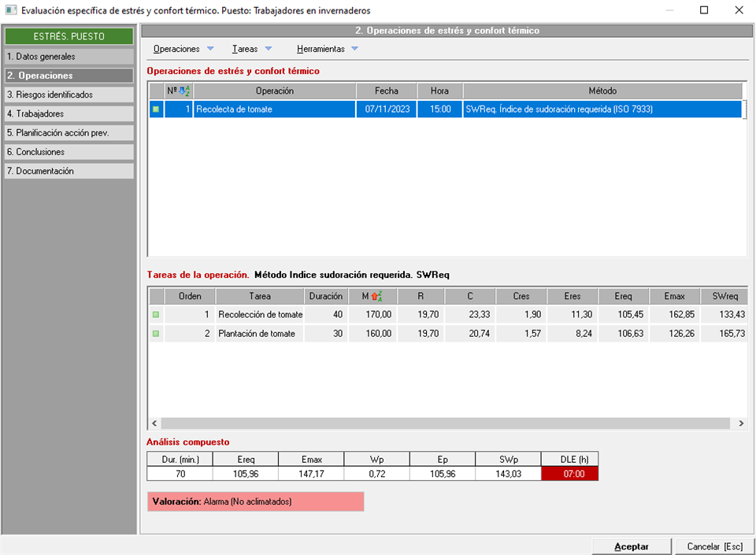
Task: Click the sort icon in Nº column header
Action: 183,91
